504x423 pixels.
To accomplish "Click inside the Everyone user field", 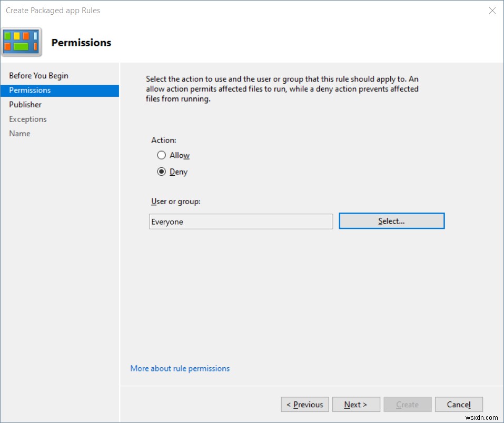I will [x=240, y=221].
